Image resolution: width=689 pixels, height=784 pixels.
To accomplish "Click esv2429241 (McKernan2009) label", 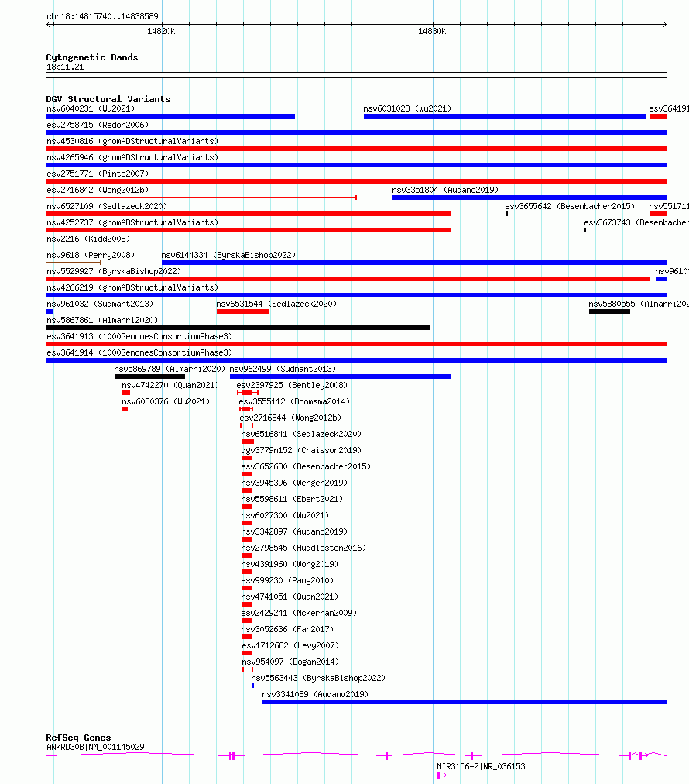I will point(299,613).
